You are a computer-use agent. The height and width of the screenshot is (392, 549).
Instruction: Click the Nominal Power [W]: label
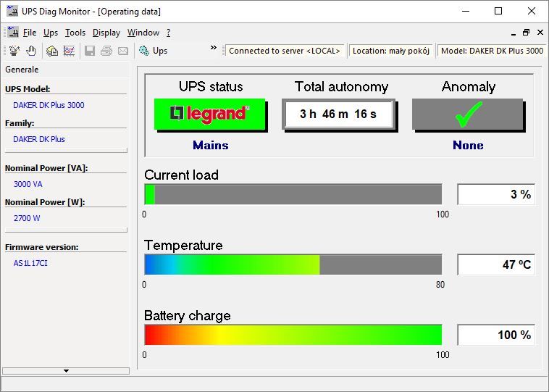coord(45,202)
